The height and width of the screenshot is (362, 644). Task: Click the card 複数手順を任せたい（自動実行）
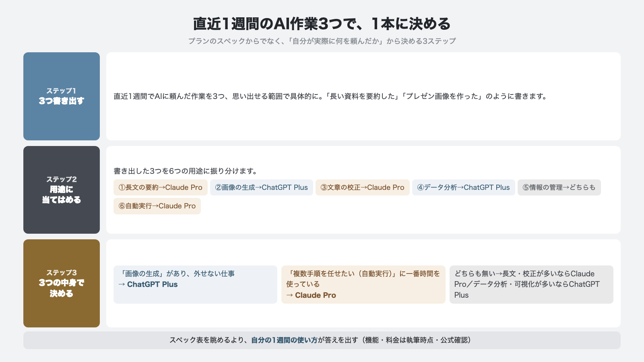tap(363, 284)
